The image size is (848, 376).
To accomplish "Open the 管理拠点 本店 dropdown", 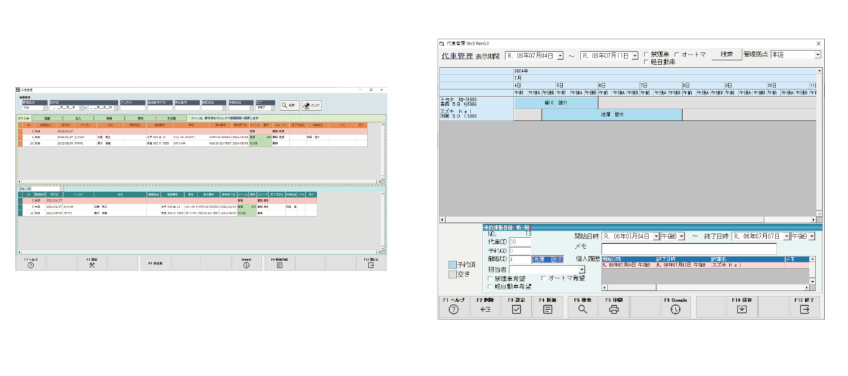I will coord(818,55).
